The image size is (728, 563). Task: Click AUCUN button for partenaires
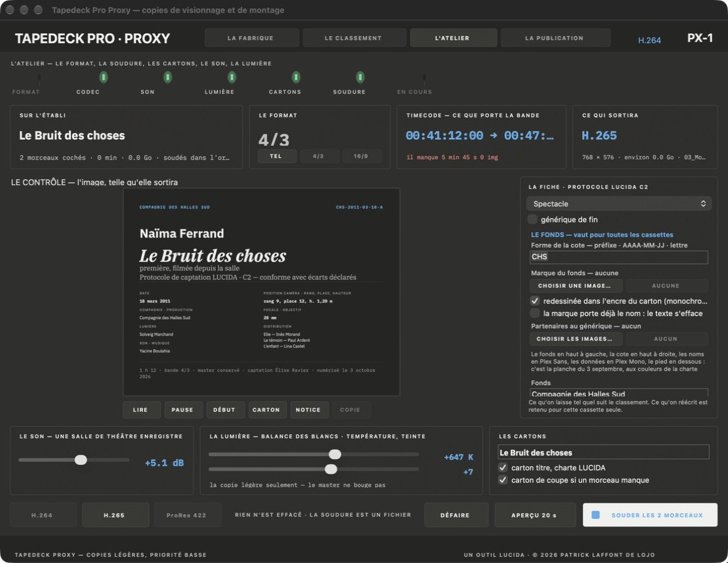click(x=666, y=339)
